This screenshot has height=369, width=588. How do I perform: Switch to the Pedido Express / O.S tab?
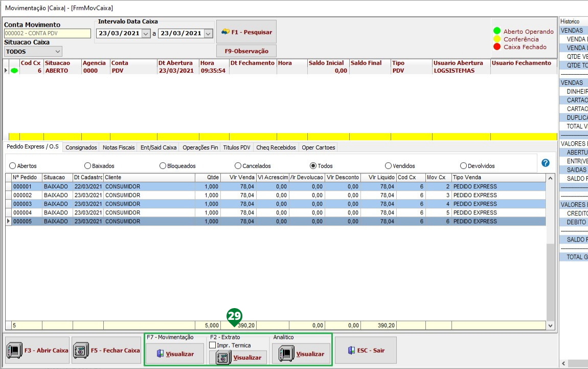point(33,147)
